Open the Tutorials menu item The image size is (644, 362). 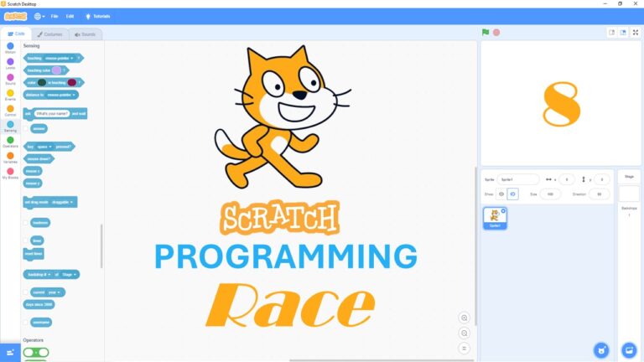(98, 17)
